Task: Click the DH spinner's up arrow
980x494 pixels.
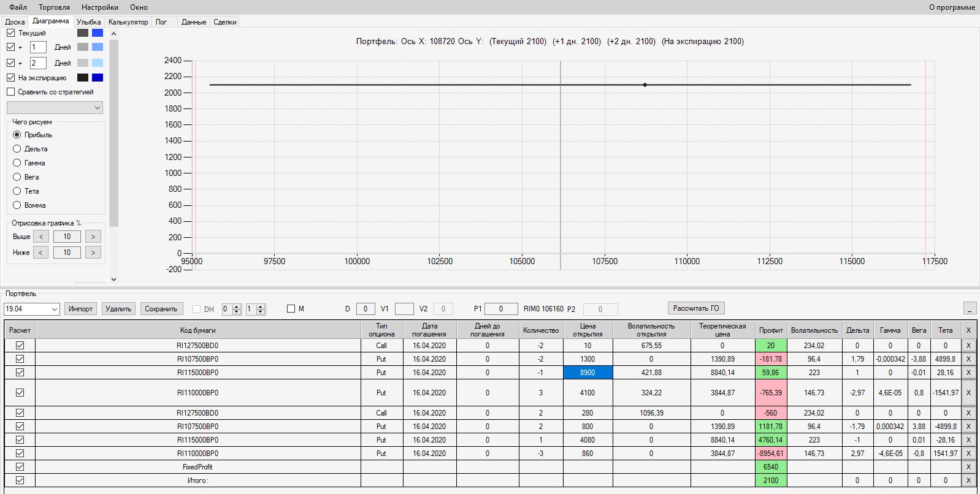Action: pos(237,306)
